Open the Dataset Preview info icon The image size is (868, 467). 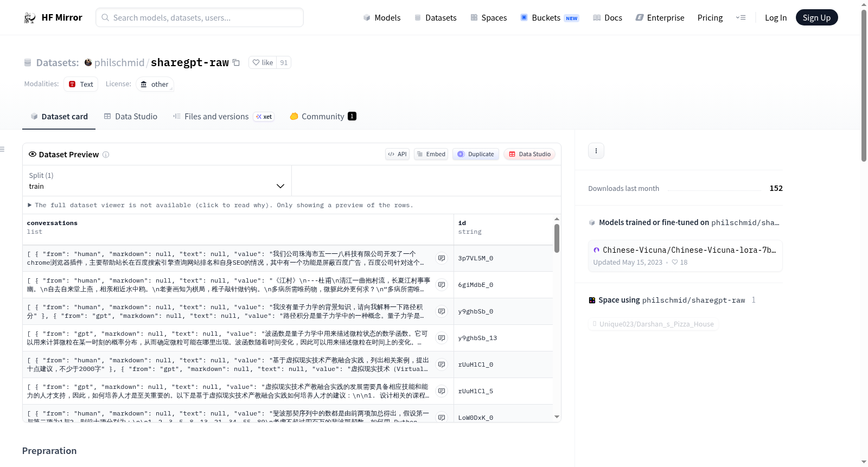[106, 155]
